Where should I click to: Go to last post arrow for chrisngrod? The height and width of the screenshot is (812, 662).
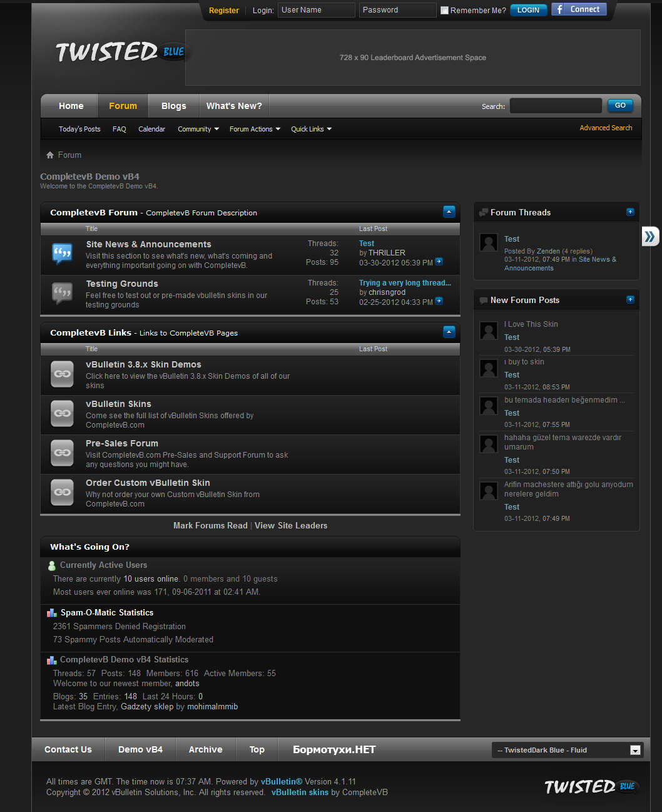click(x=439, y=301)
